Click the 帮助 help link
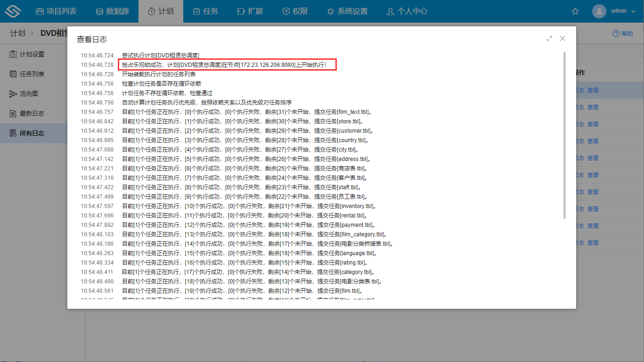The image size is (644, 362). 623,34
